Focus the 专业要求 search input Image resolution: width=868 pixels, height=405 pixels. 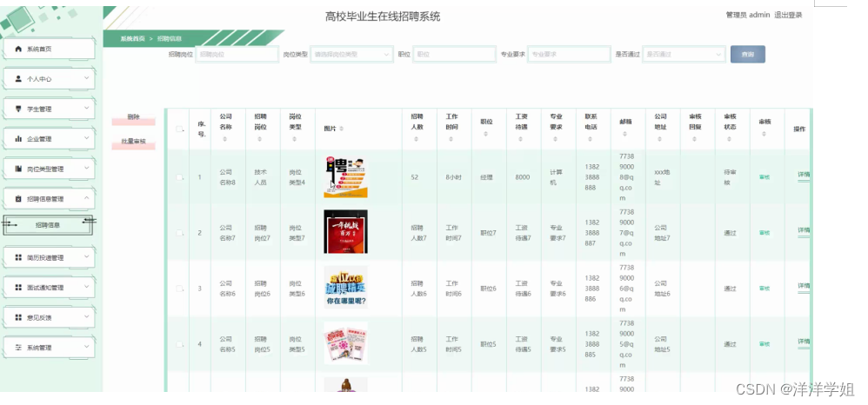pyautogui.click(x=569, y=54)
